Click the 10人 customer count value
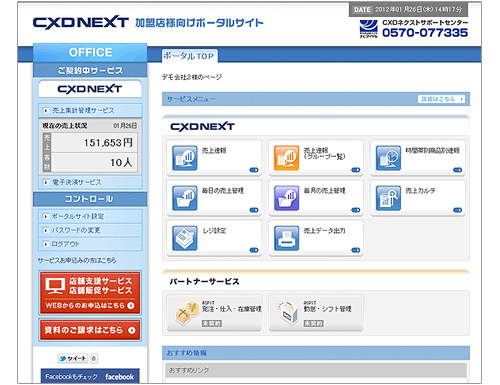The height and width of the screenshot is (385, 500). (x=121, y=162)
